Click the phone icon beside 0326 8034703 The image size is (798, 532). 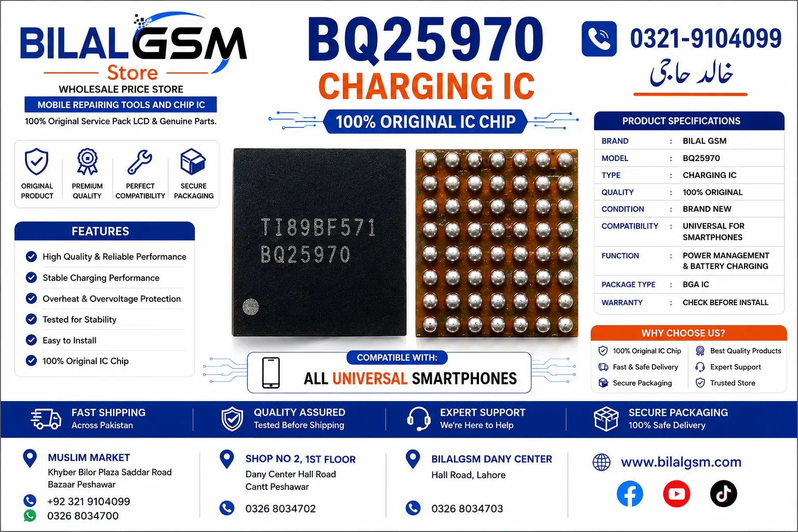pos(413,508)
